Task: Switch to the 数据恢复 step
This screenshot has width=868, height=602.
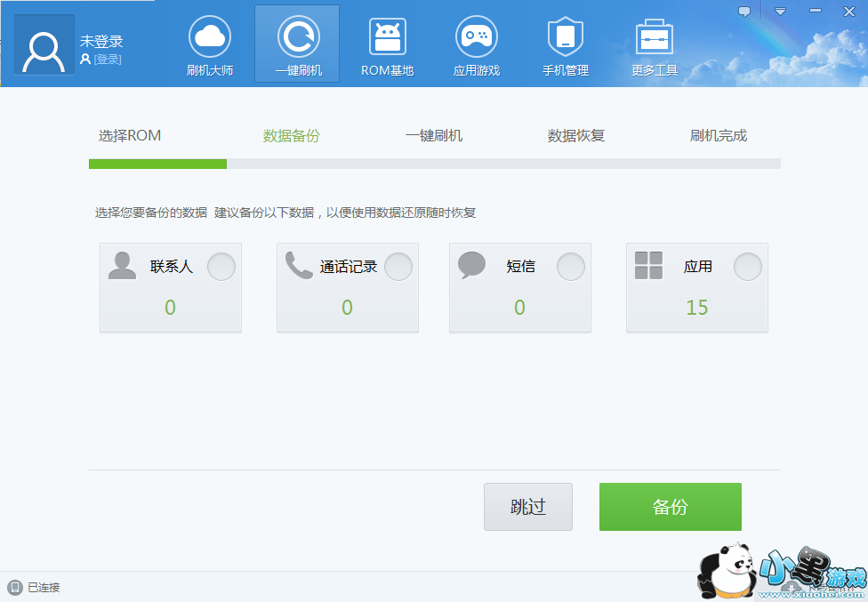Action: pyautogui.click(x=575, y=136)
